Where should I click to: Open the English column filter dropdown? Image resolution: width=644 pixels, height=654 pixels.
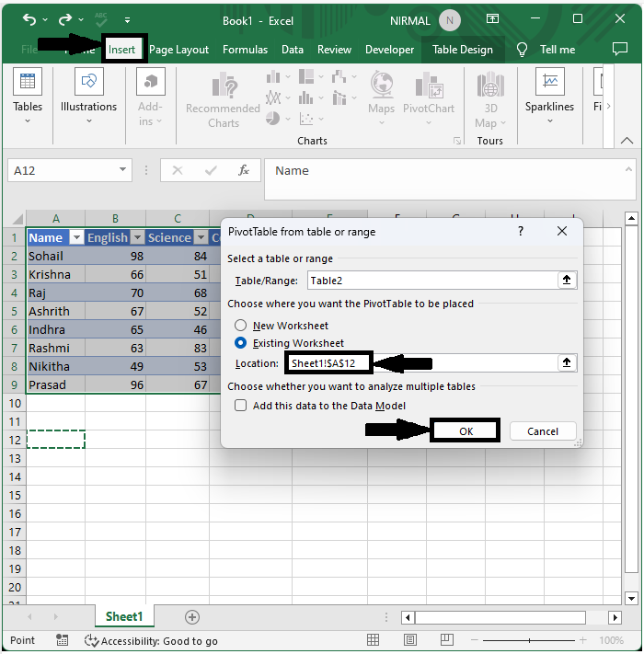(137, 237)
